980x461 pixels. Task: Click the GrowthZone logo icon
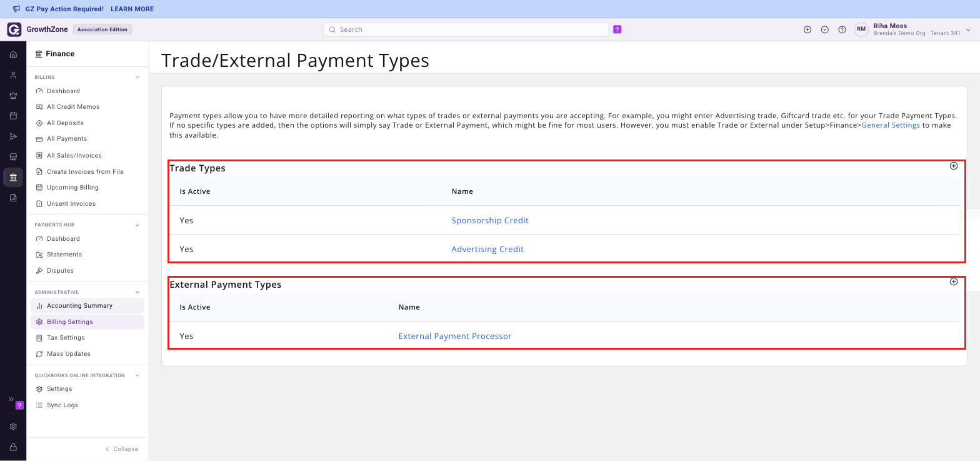click(x=14, y=29)
